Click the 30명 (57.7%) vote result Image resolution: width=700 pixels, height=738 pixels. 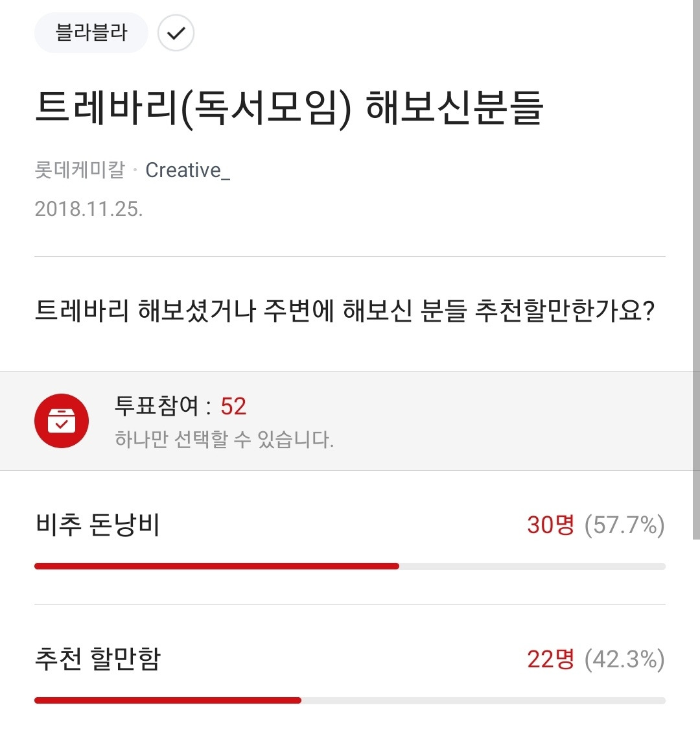pos(596,525)
